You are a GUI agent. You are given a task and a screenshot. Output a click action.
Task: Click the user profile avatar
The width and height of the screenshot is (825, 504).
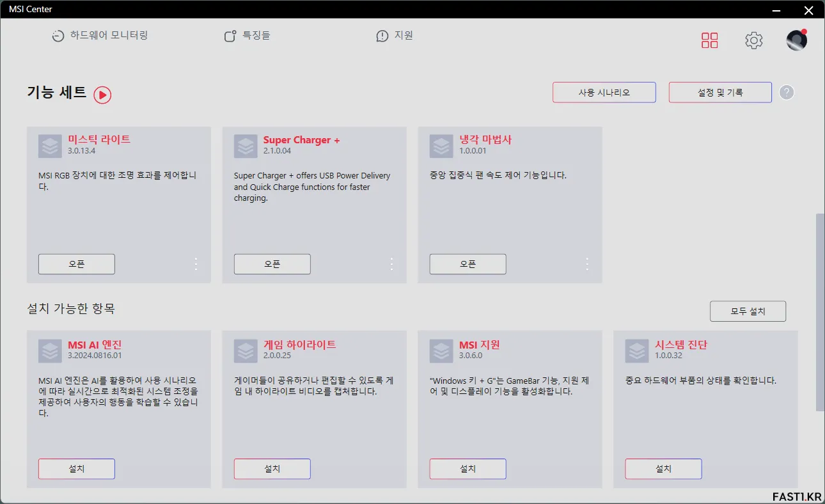pos(796,40)
